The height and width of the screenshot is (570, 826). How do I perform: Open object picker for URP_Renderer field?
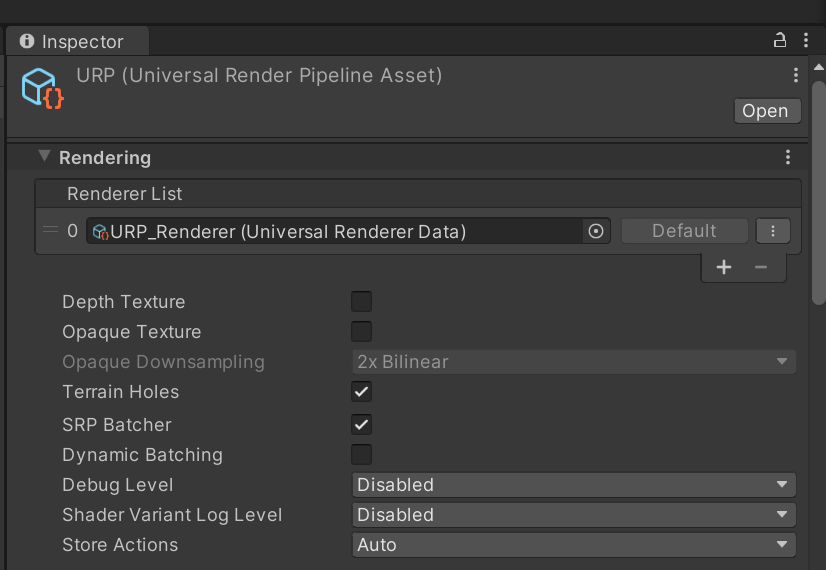pyautogui.click(x=596, y=231)
